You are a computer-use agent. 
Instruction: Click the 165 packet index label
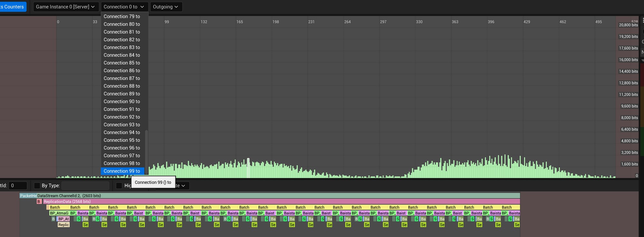(240, 22)
